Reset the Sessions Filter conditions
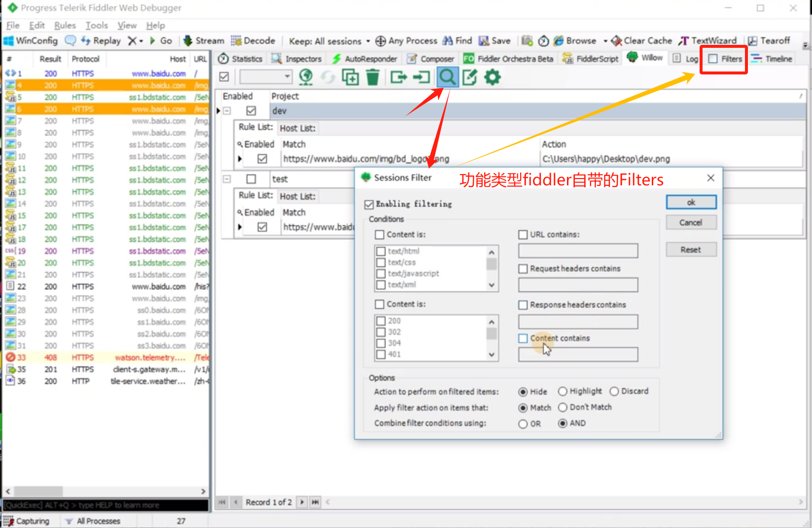812x528 pixels. [x=691, y=250]
